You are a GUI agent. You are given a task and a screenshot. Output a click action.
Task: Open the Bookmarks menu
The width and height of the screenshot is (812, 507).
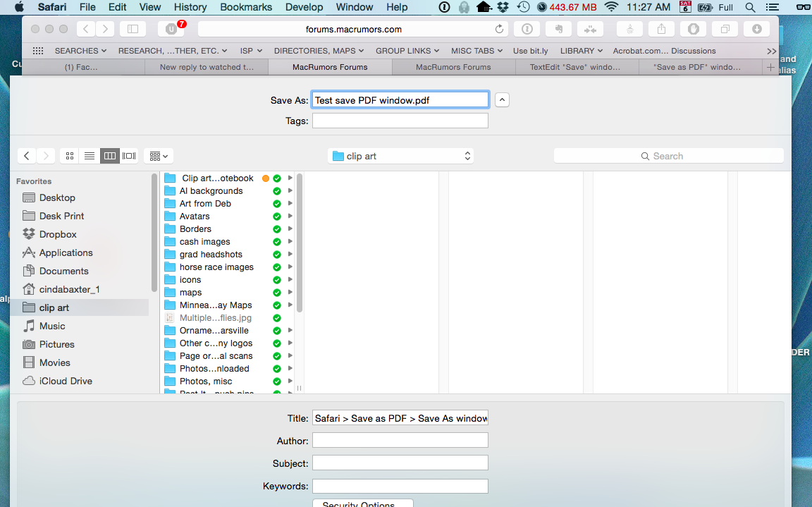tap(246, 7)
